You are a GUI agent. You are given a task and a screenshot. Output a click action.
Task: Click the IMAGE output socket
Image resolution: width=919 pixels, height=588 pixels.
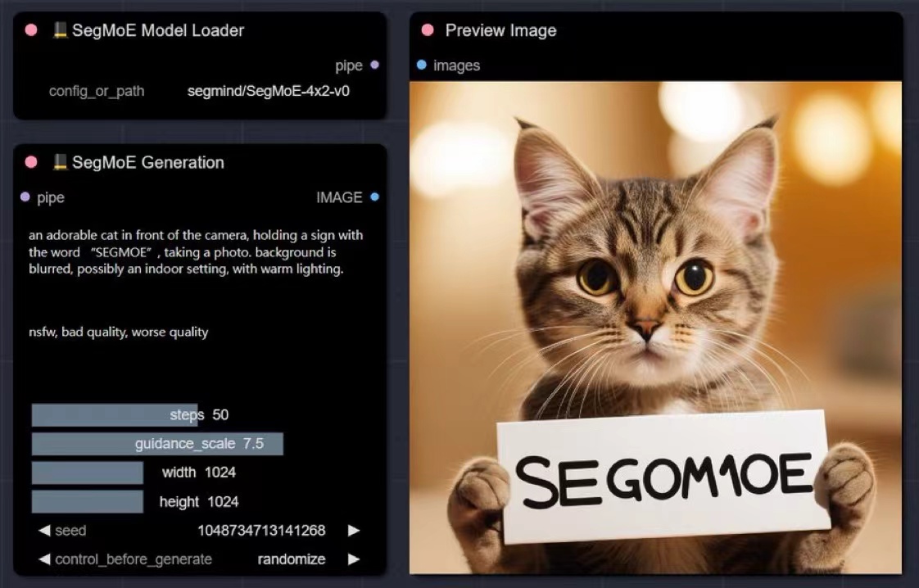(374, 197)
